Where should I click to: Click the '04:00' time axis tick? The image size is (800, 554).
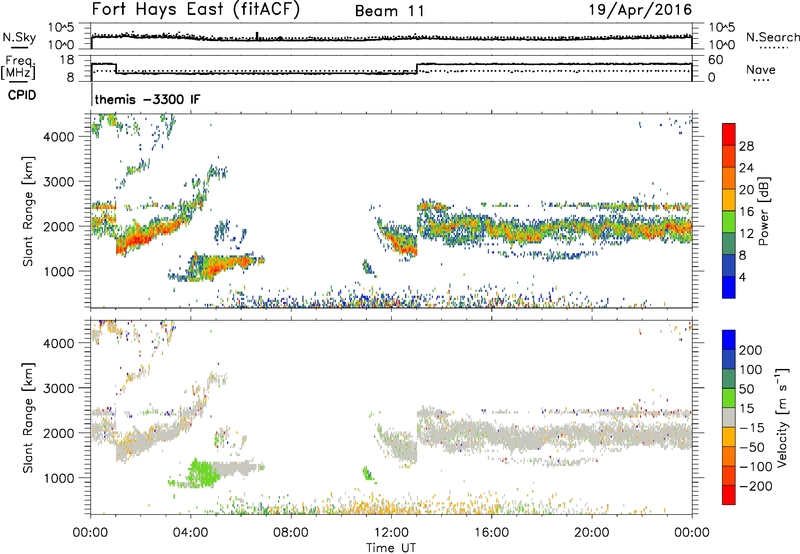tap(190, 533)
